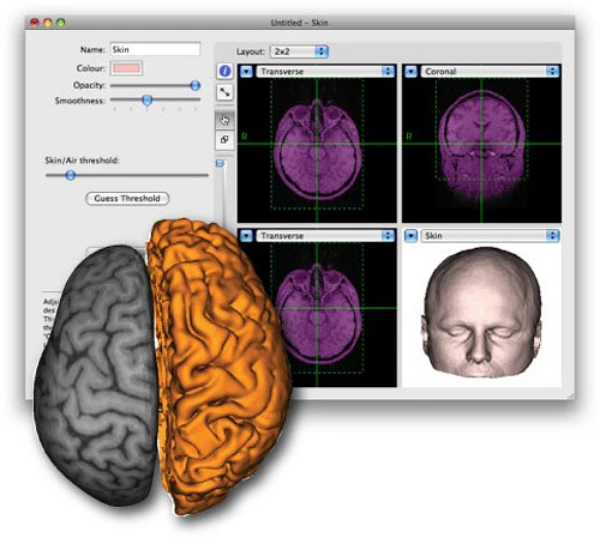Image resolution: width=600 pixels, height=544 pixels.
Task: Open the Layout 2x2 dropdown
Action: tap(300, 50)
